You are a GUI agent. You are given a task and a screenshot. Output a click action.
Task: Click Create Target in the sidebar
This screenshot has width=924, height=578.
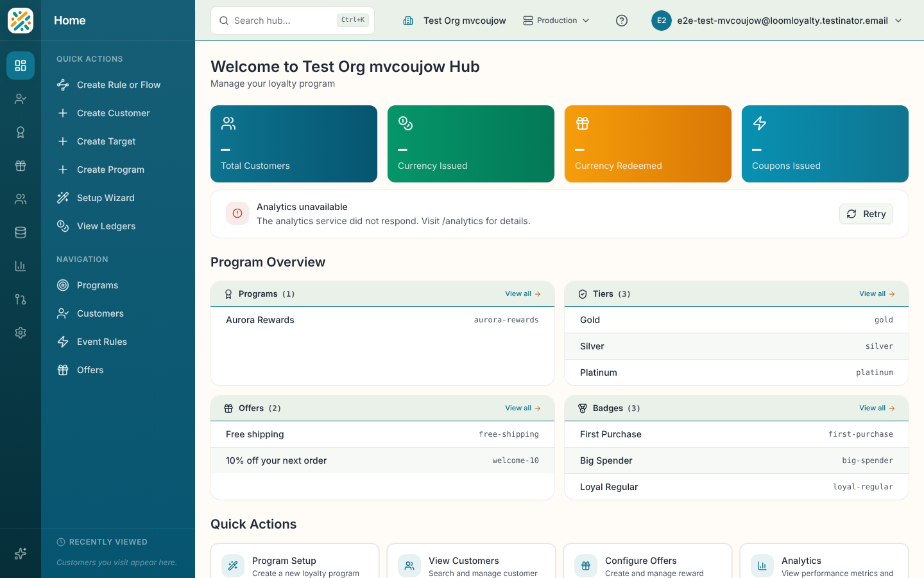click(x=118, y=141)
